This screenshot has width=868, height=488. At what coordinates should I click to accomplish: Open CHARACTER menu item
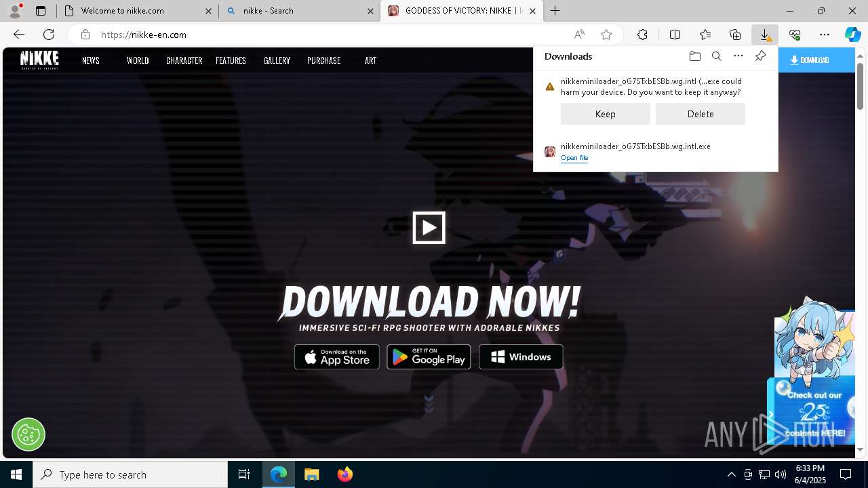pos(184,60)
